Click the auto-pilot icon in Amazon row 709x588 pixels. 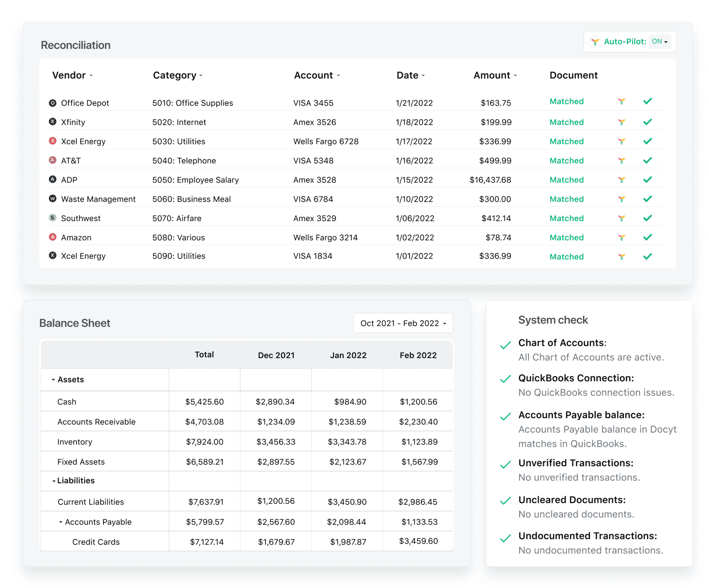point(622,237)
